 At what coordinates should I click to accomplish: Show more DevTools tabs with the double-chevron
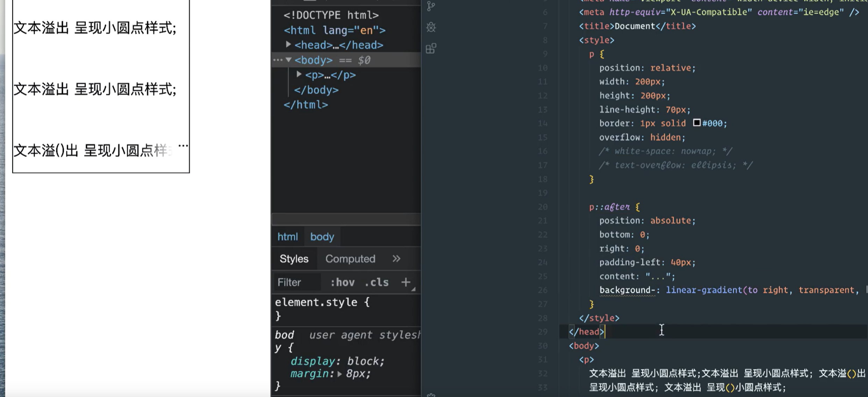click(396, 259)
